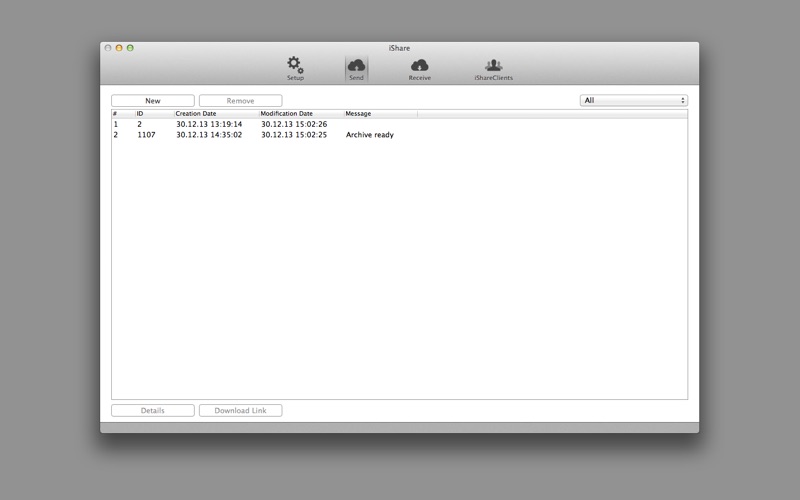Close the iShare window
This screenshot has height=500, width=800.
pos(108,48)
